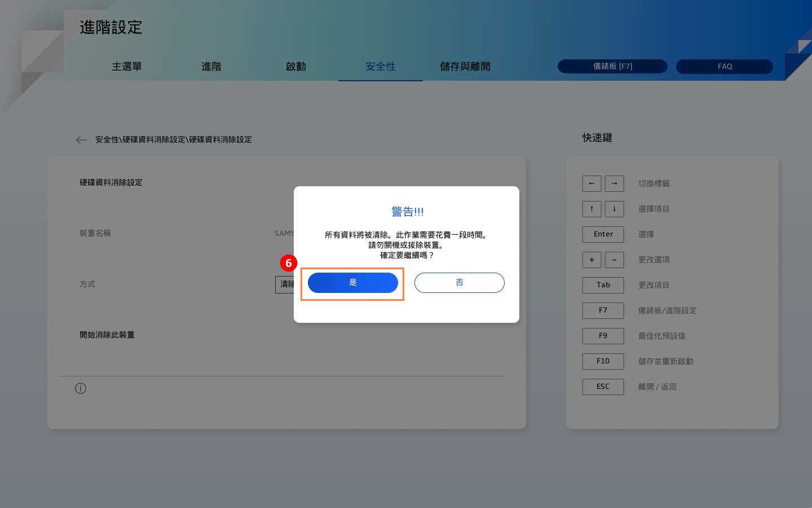Open the 啟動 tab
The width and height of the screenshot is (812, 508).
[296, 67]
